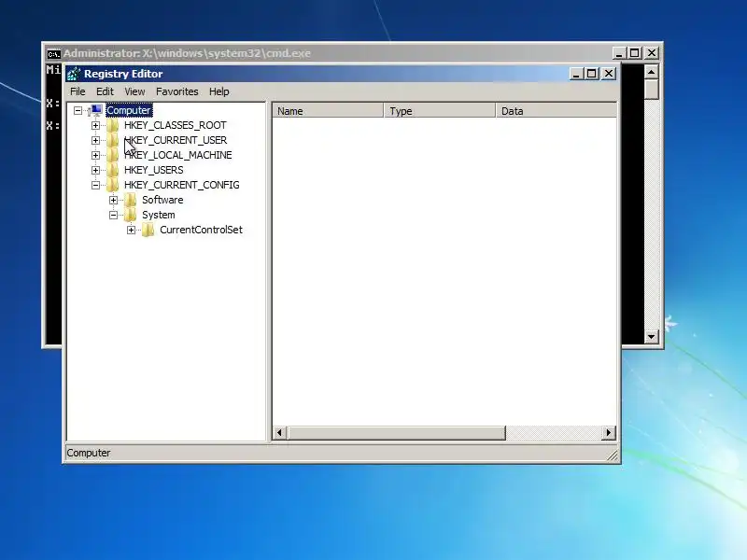Maximize the Registry Editor window
The height and width of the screenshot is (560, 747).
[592, 74]
